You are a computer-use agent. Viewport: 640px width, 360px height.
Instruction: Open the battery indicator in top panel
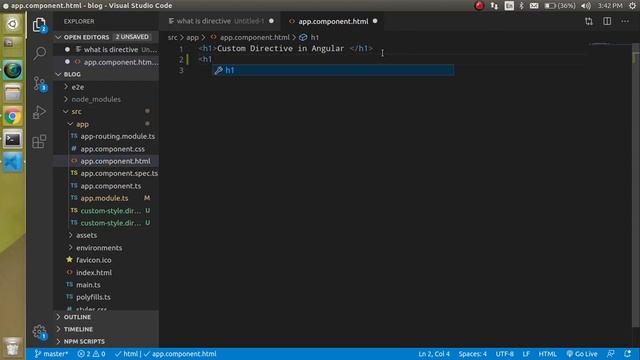point(560,6)
